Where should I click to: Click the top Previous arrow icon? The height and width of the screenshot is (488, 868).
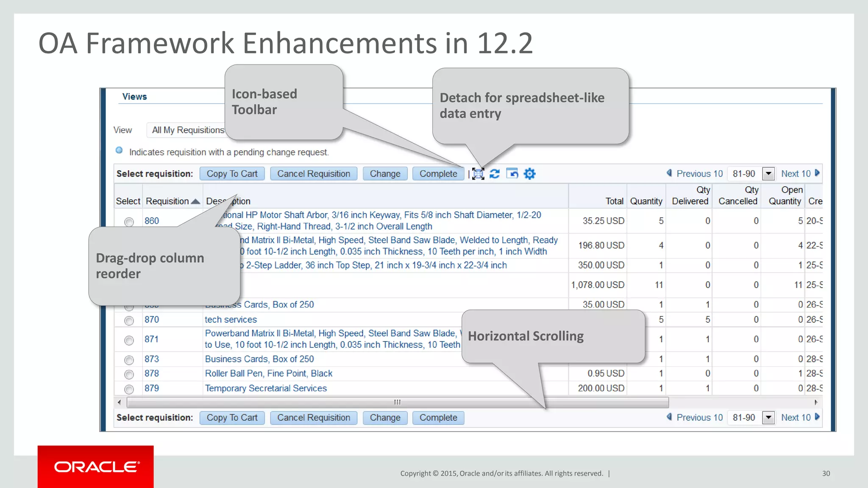670,173
